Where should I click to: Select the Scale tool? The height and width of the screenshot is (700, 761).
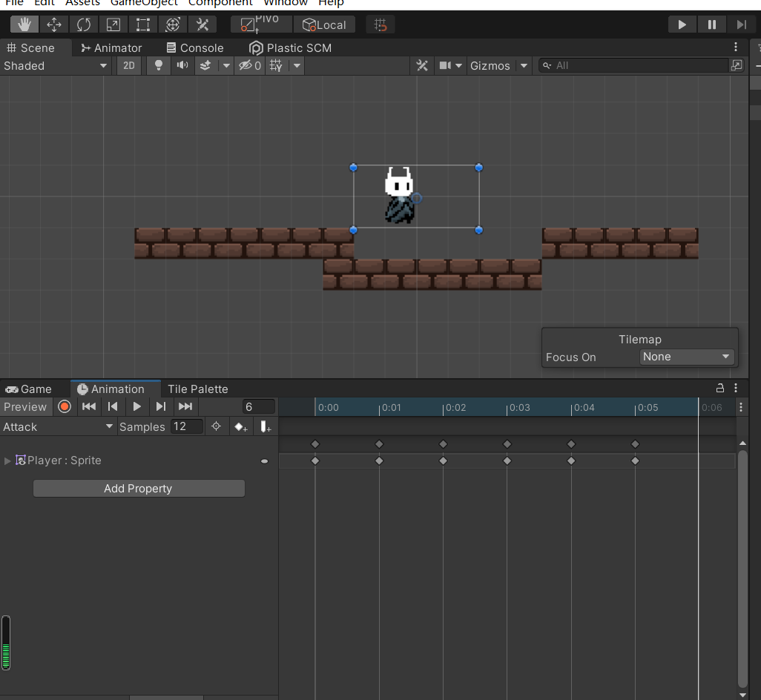click(x=113, y=24)
